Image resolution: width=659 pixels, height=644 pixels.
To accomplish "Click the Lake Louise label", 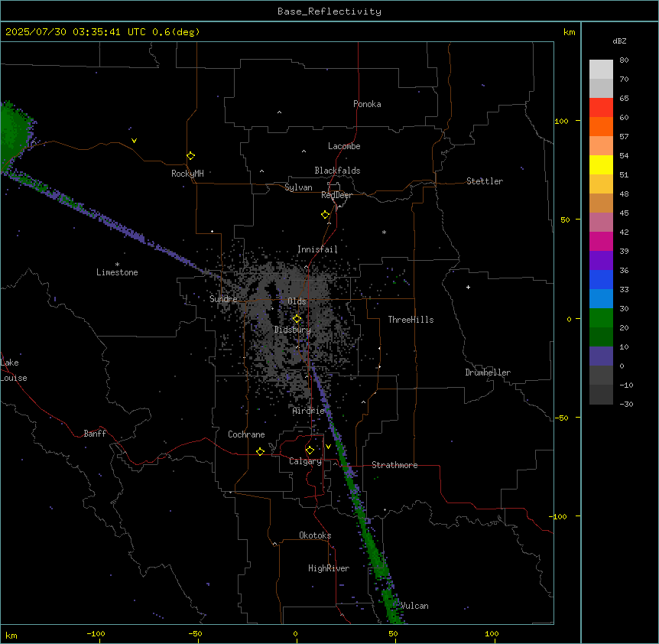I will click(14, 370).
